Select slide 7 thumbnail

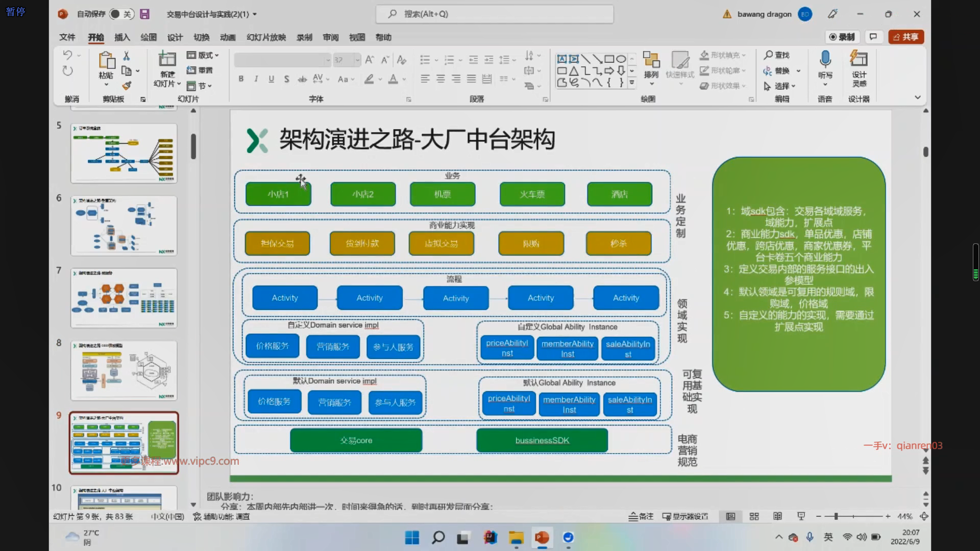pyautogui.click(x=124, y=297)
